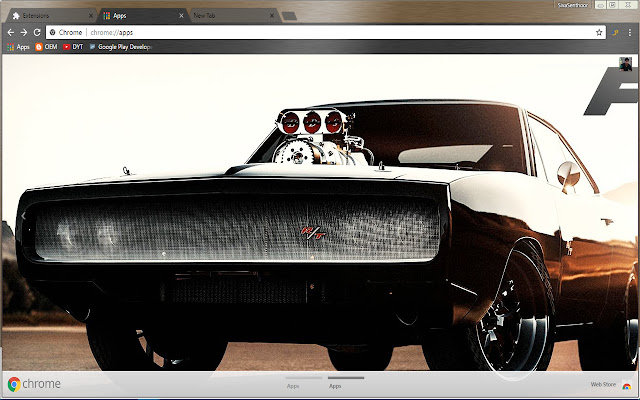This screenshot has width=640, height=400.
Task: Open the OBM bookmark
Action: (46, 47)
